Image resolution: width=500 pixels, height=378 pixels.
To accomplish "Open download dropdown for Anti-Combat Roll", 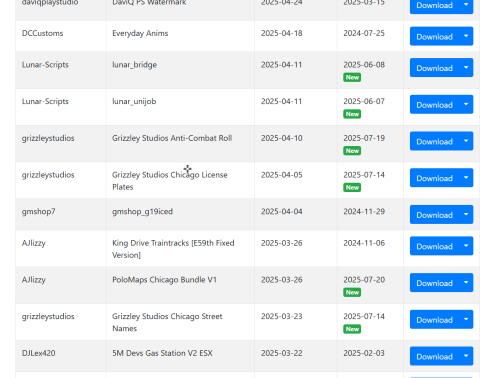I will coord(466,141).
